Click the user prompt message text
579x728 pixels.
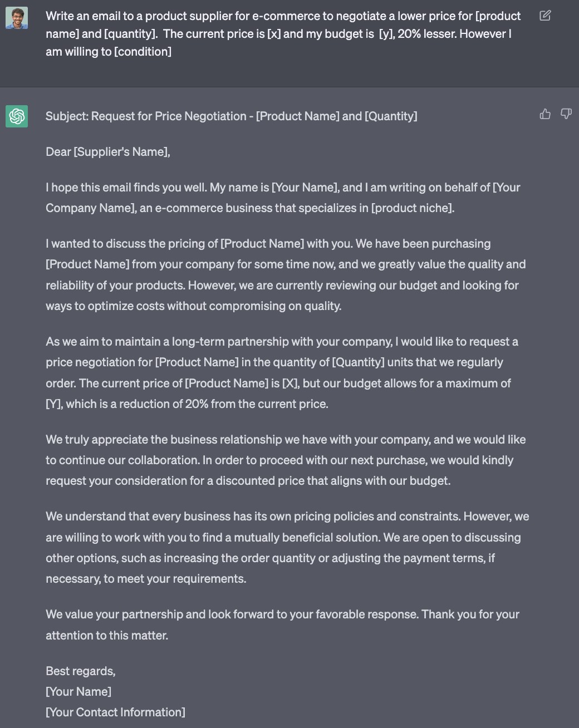[278, 33]
